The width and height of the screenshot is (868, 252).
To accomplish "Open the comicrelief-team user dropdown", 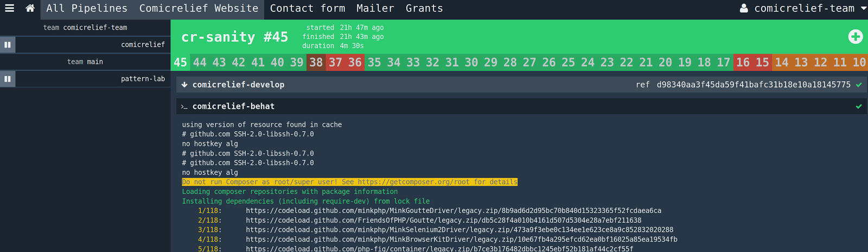I will click(x=803, y=8).
